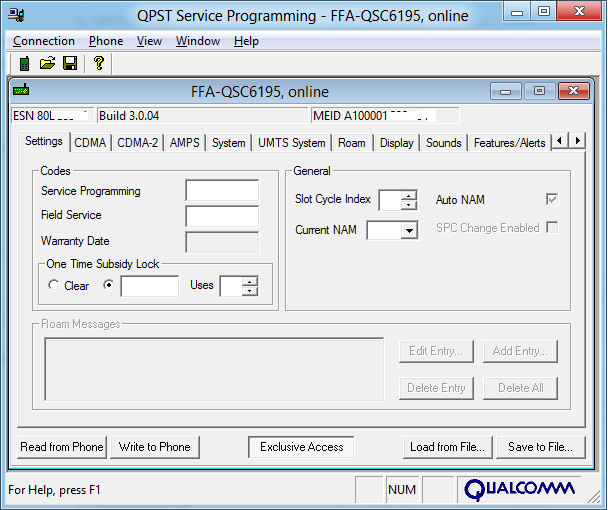Click the Delete Entry button

tap(436, 388)
